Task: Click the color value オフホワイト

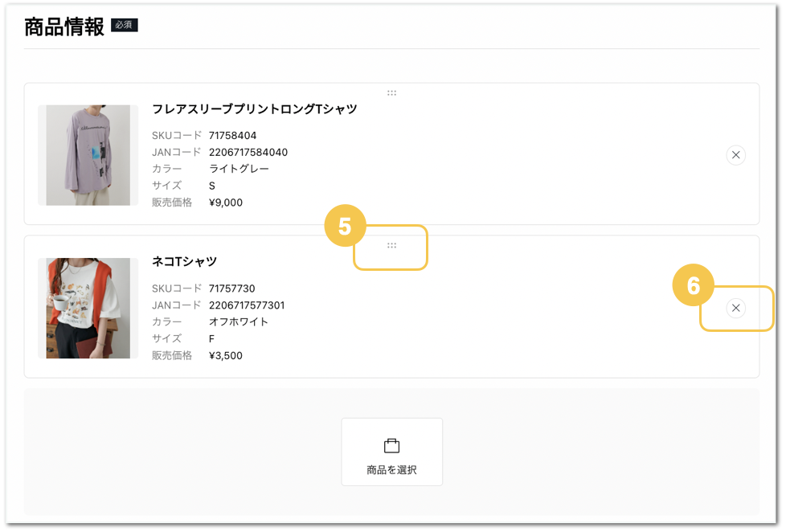Action: (239, 321)
